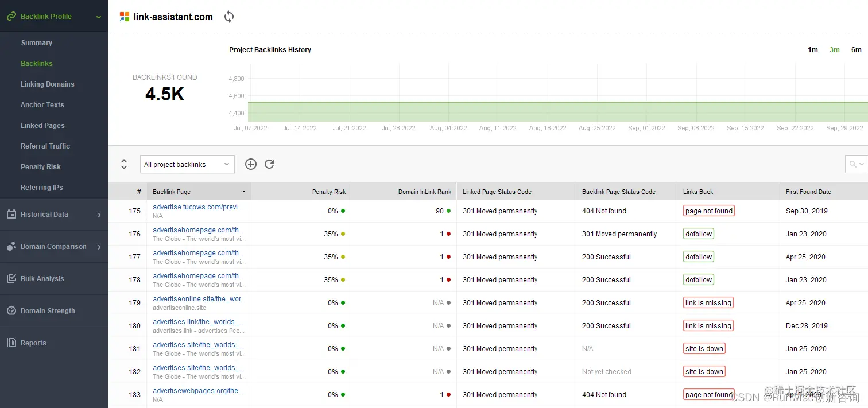Viewport: 868px width, 408px height.
Task: Open Referring IPs section
Action: click(x=42, y=188)
